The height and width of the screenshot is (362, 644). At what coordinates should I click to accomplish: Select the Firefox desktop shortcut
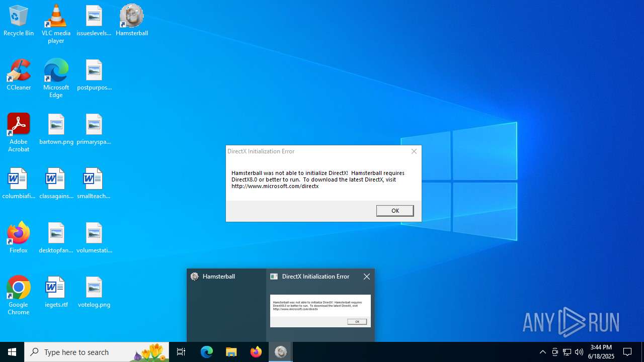19,238
